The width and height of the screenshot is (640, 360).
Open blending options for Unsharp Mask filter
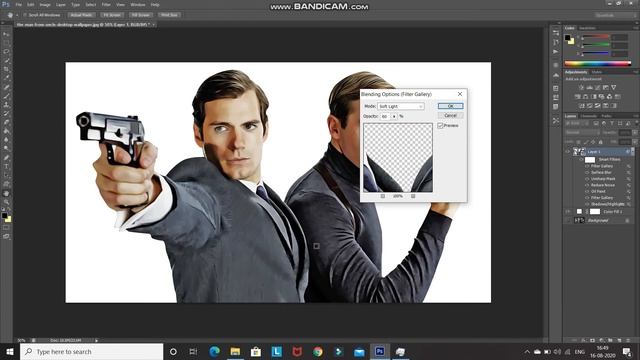(629, 179)
